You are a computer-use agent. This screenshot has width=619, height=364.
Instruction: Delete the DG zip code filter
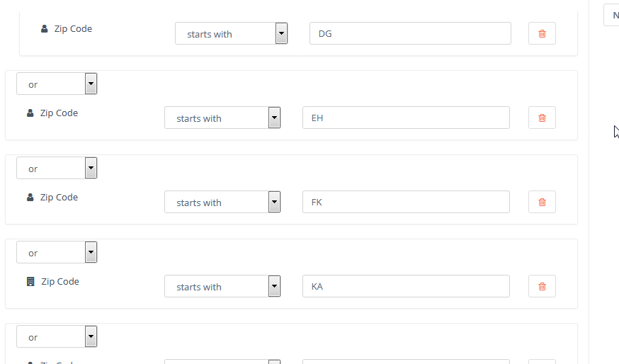542,33
